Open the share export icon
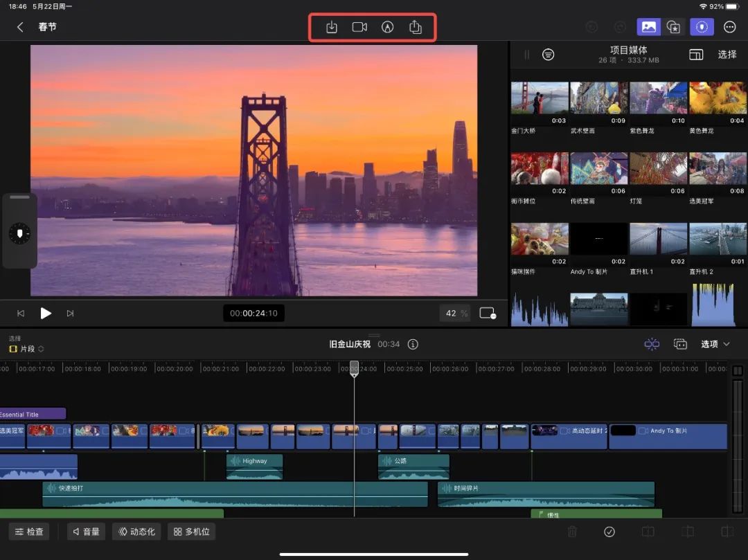 pos(416,27)
